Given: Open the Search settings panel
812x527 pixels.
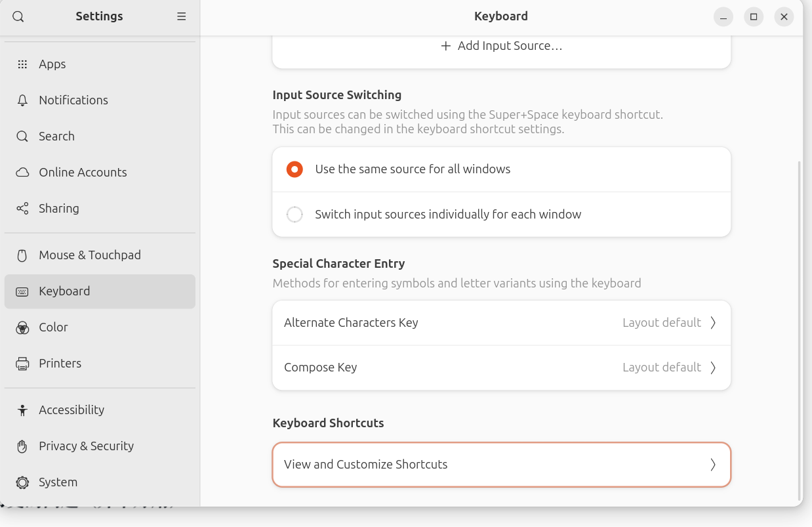Looking at the screenshot, I should point(56,137).
